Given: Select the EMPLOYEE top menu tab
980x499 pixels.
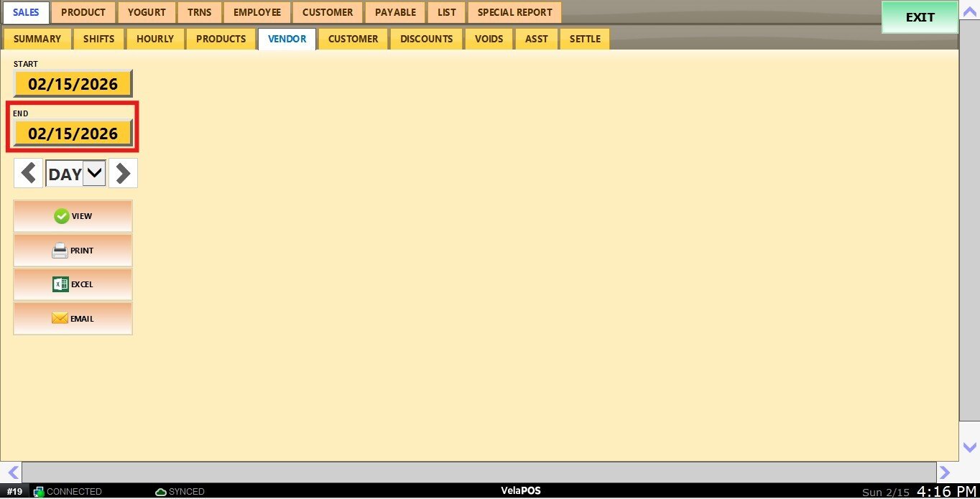Looking at the screenshot, I should [x=256, y=12].
